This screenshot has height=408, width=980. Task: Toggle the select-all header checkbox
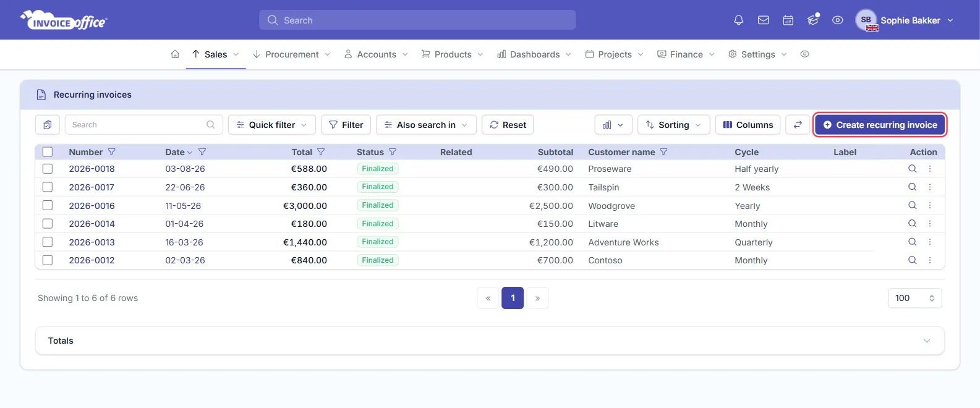(x=48, y=152)
